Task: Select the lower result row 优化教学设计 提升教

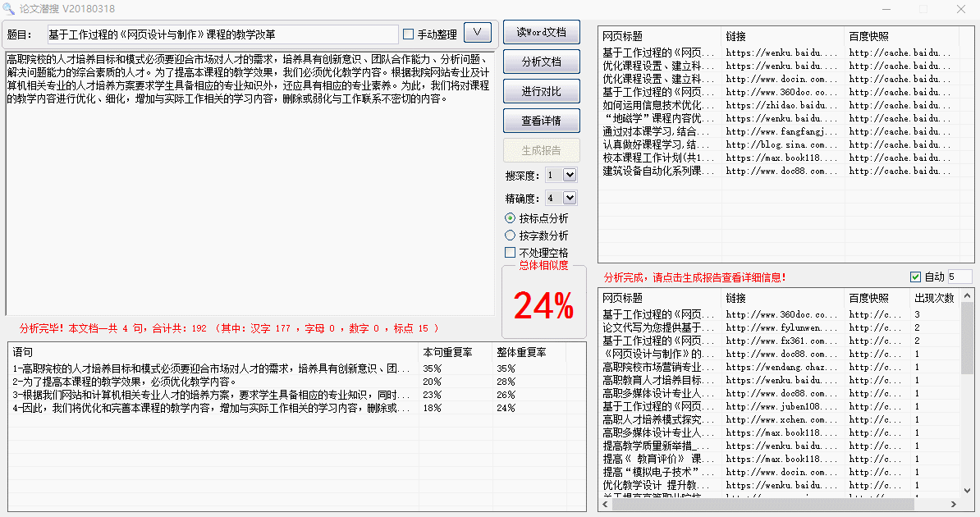Action: tap(780, 484)
